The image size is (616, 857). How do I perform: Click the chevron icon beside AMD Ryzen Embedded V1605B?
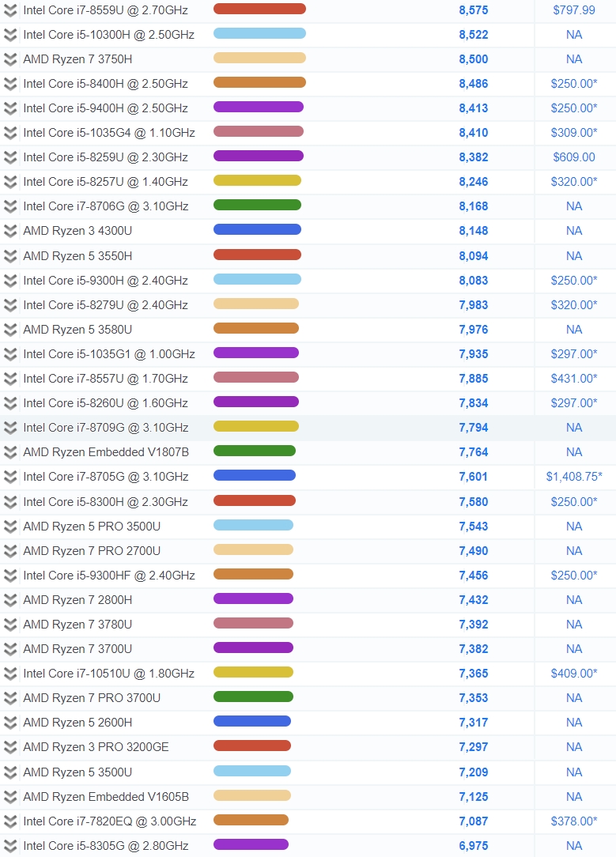pos(10,798)
